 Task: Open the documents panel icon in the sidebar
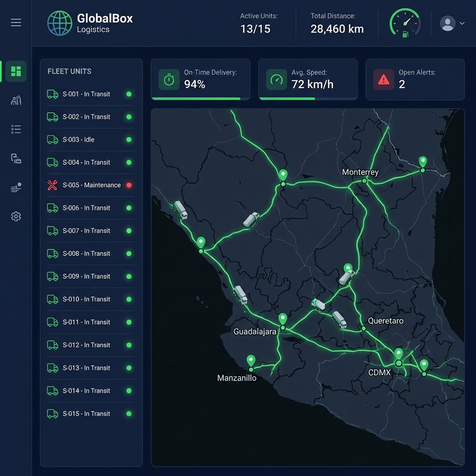click(16, 159)
